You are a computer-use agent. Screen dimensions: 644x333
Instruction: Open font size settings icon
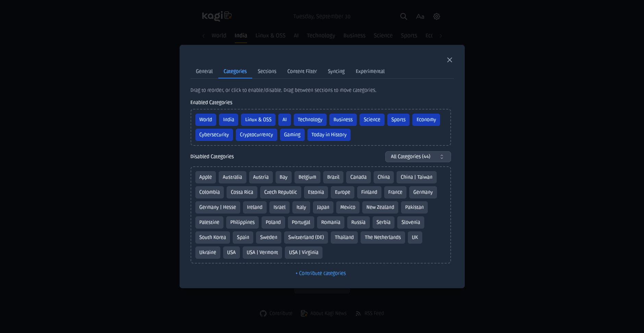tap(420, 16)
